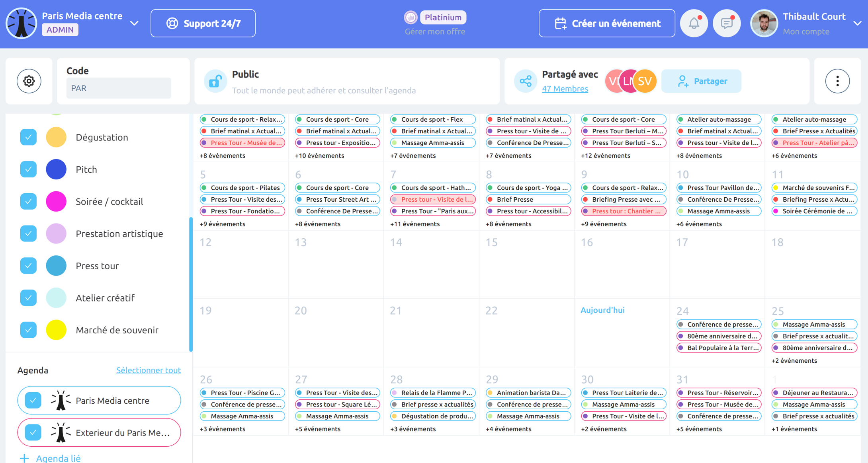Screen dimensions: 868x463
Task: Uncheck the Dégustation category checkbox
Action: pos(28,137)
